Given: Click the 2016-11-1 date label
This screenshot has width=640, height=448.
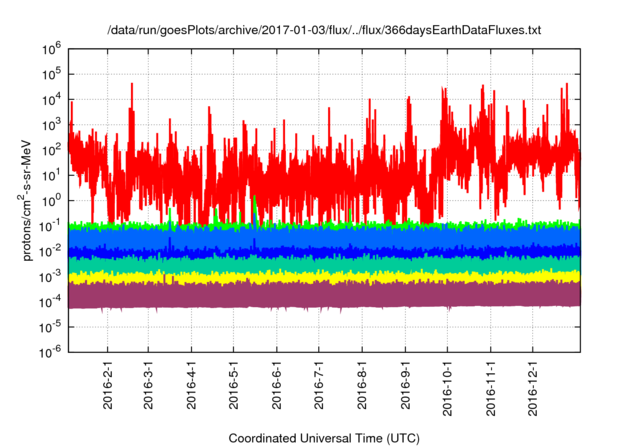Looking at the screenshot, I should click(491, 388).
